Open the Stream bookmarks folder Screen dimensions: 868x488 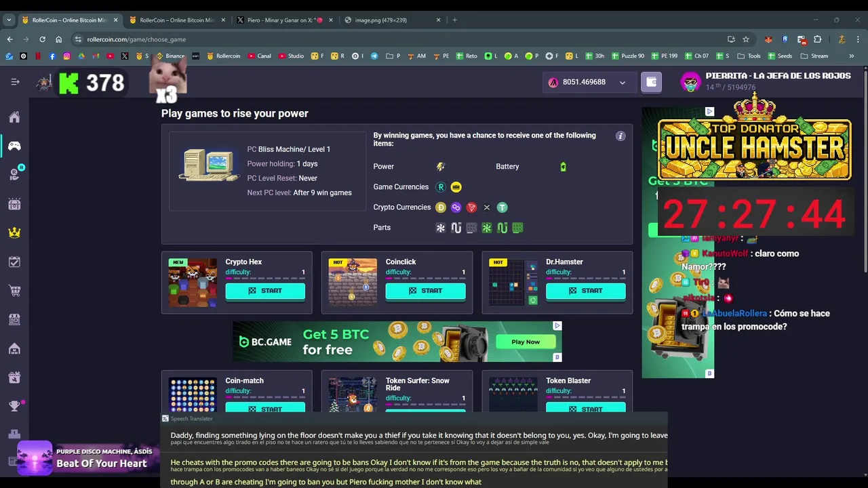click(814, 56)
